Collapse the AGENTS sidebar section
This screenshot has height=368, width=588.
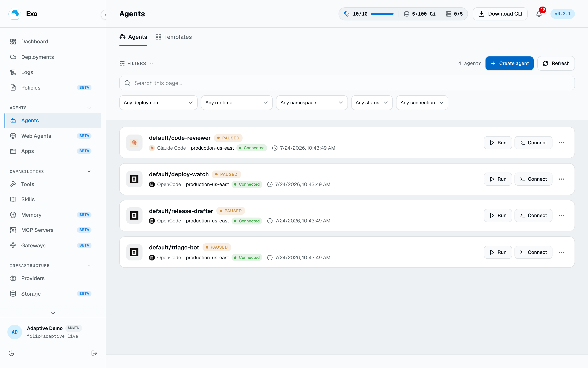click(x=89, y=108)
